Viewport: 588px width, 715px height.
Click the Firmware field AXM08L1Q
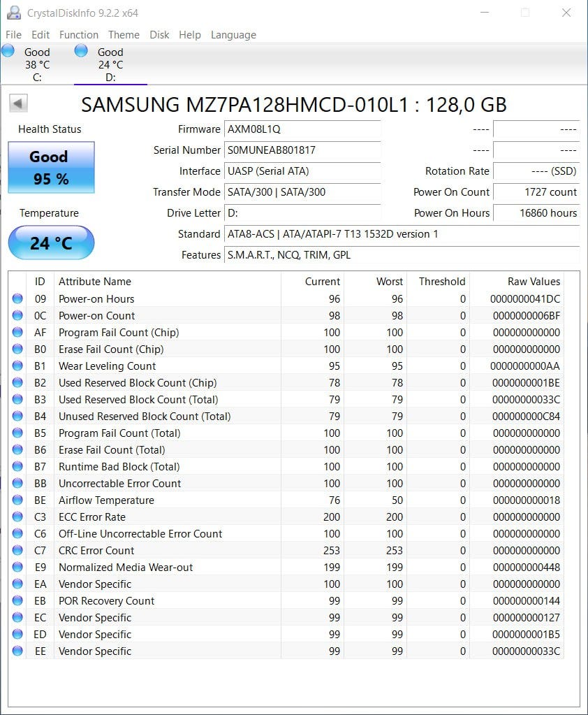pos(302,129)
